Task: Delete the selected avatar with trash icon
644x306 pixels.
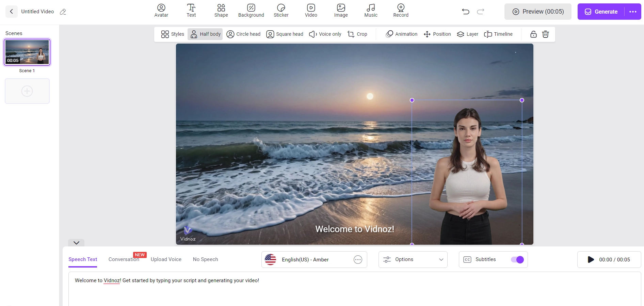Action: 545,34
